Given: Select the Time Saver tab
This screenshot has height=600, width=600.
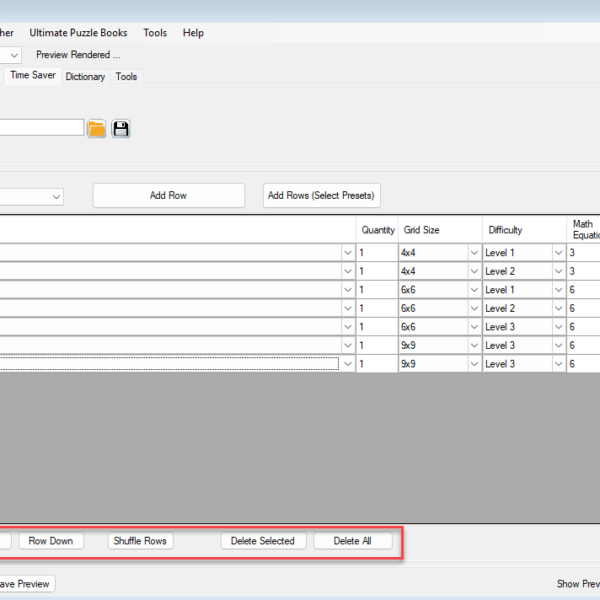Looking at the screenshot, I should tap(33, 75).
